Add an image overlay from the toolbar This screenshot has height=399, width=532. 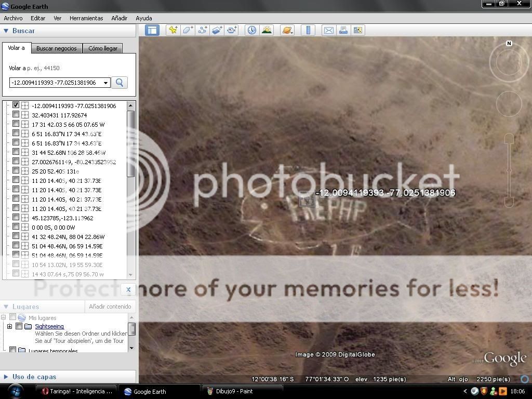(217, 30)
